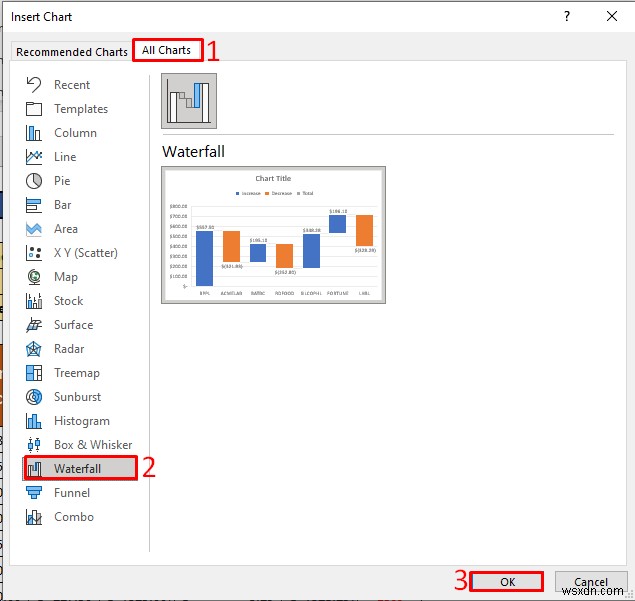The image size is (635, 601).
Task: Select the Templates category label
Action: coord(81,109)
